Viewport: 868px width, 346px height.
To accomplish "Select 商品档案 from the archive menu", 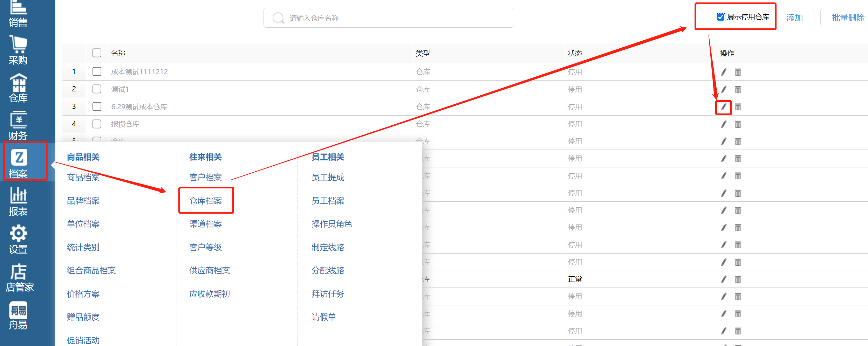I will [83, 178].
